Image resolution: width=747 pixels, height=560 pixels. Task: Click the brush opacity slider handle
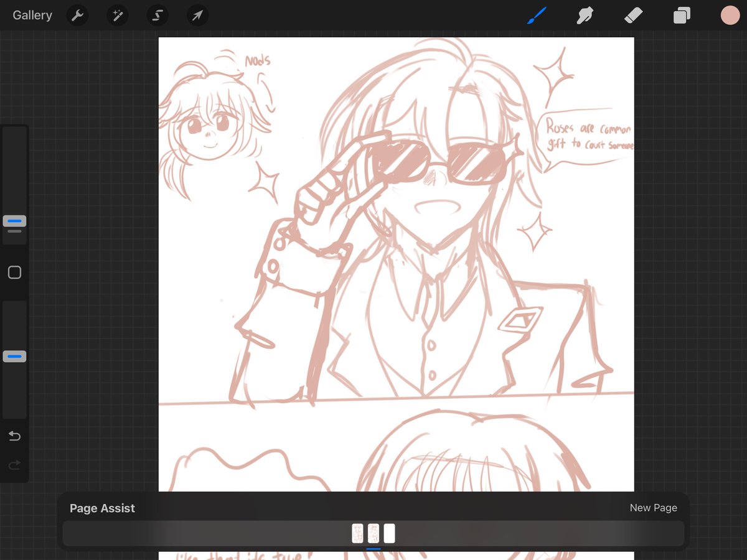click(x=14, y=357)
